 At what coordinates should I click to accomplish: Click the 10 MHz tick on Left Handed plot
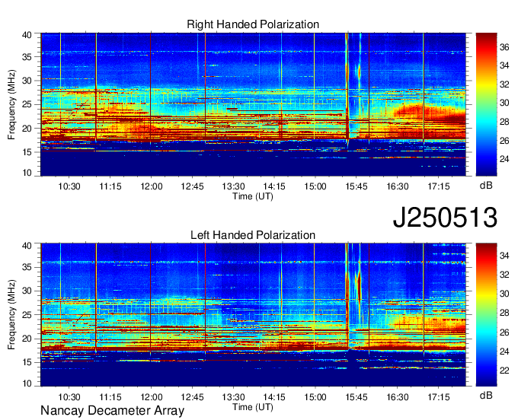tap(27, 383)
